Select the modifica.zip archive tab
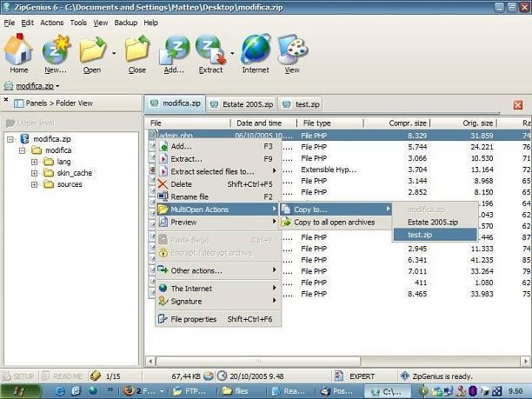The width and height of the screenshot is (532, 399). (175, 103)
